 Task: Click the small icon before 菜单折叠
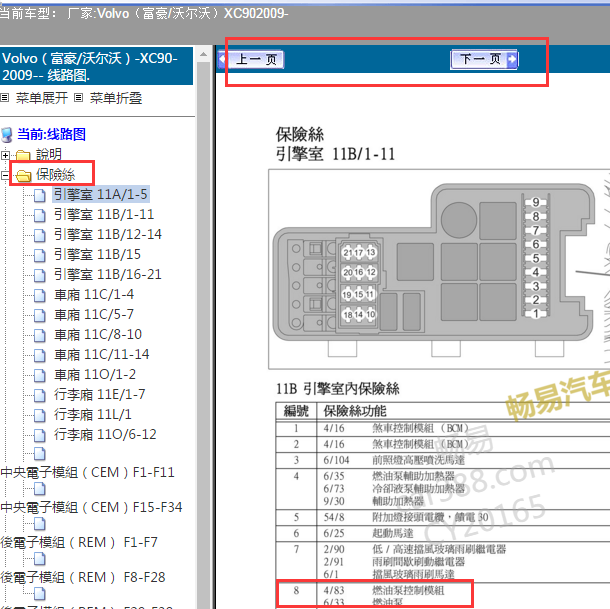79,97
